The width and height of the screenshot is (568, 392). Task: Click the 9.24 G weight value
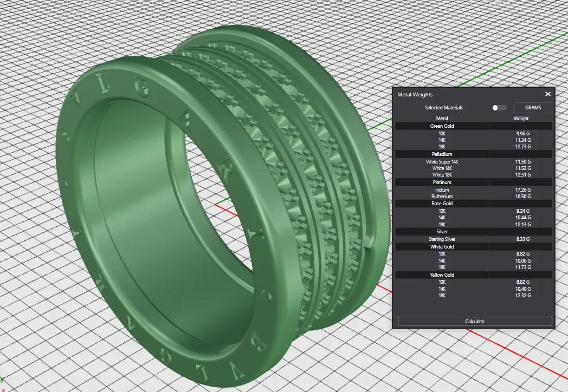tap(522, 211)
